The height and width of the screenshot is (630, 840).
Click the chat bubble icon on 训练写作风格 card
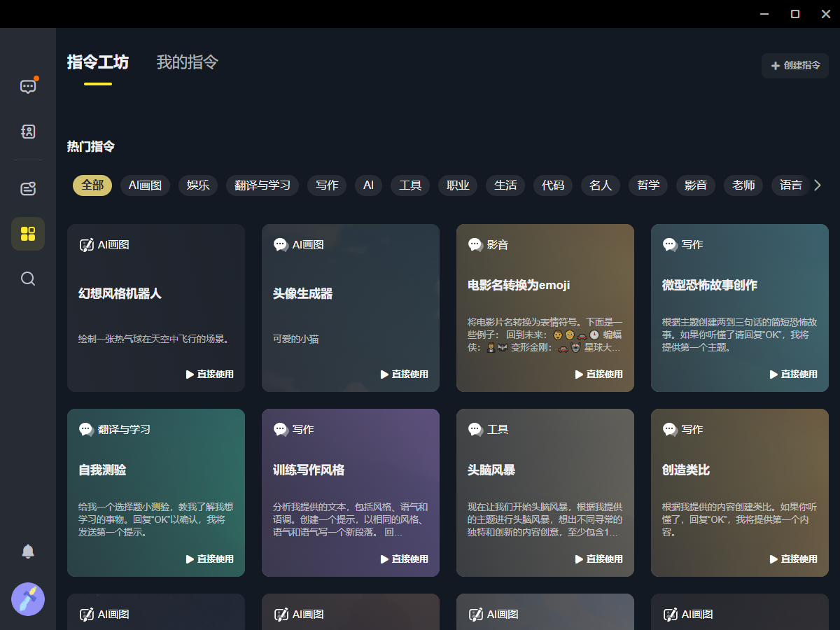tap(281, 429)
